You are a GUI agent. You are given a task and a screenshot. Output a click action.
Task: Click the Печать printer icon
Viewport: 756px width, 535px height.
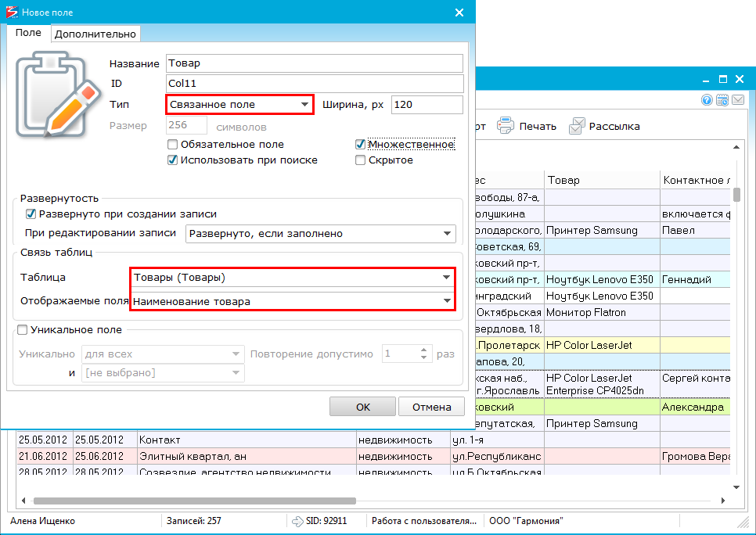(x=506, y=125)
